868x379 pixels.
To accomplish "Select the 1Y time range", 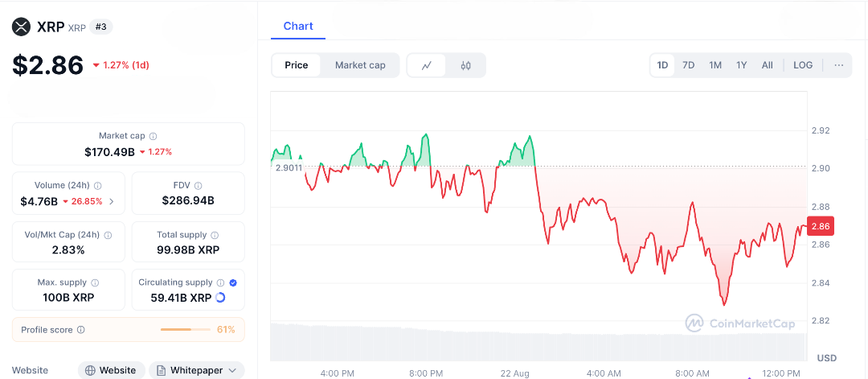I will click(x=742, y=65).
